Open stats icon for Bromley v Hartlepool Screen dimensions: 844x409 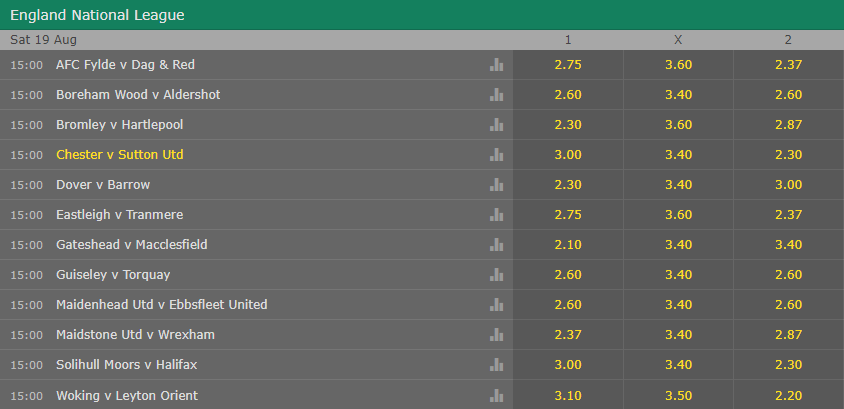pos(496,125)
